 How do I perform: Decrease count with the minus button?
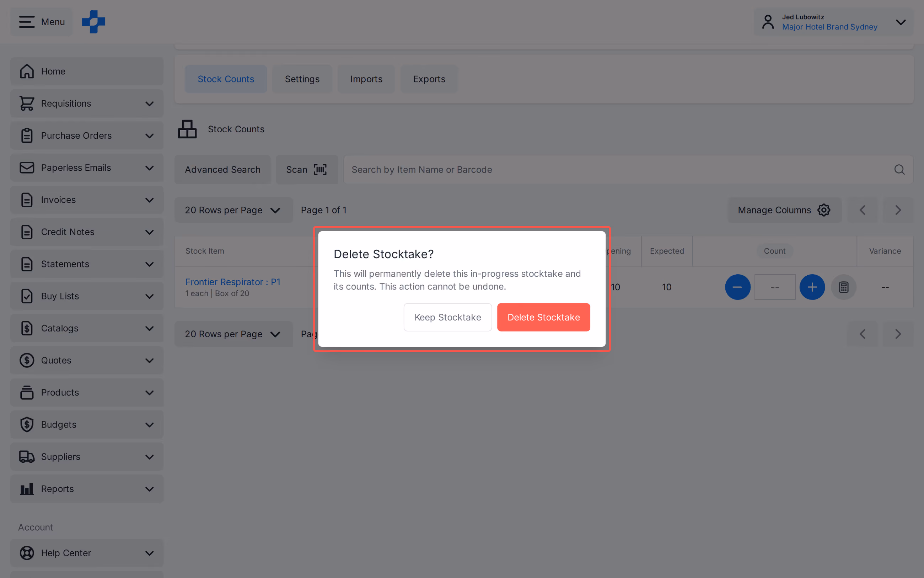pyautogui.click(x=737, y=287)
